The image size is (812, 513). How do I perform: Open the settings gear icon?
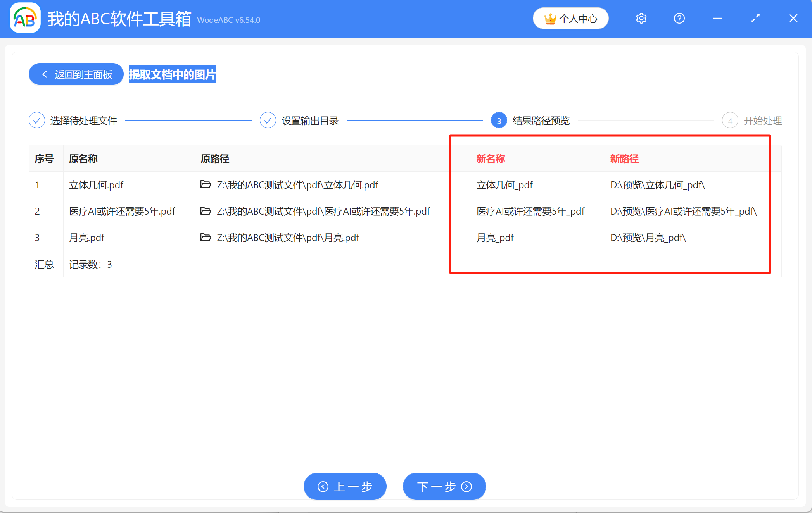pos(641,18)
